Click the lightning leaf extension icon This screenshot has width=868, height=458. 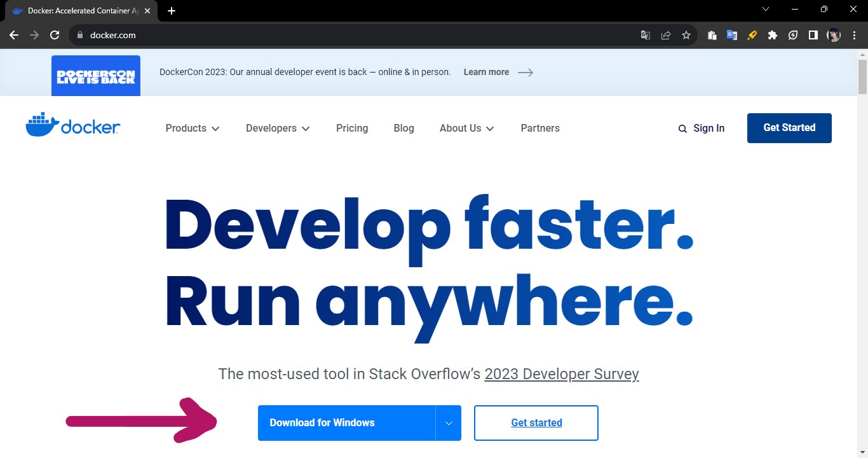pyautogui.click(x=793, y=35)
